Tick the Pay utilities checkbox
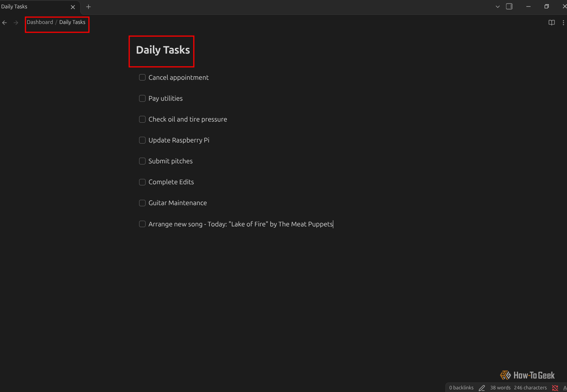Viewport: 567px width, 392px height. coord(143,98)
